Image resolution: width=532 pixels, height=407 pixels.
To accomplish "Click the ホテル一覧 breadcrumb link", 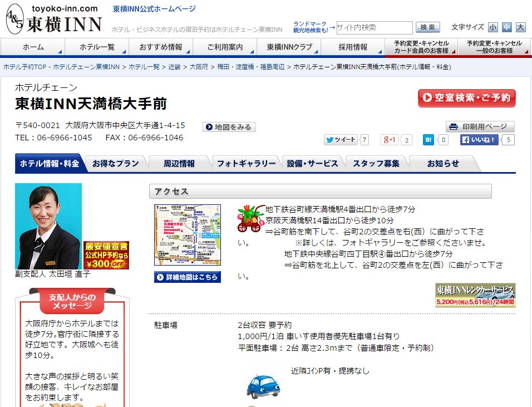I will [x=144, y=67].
